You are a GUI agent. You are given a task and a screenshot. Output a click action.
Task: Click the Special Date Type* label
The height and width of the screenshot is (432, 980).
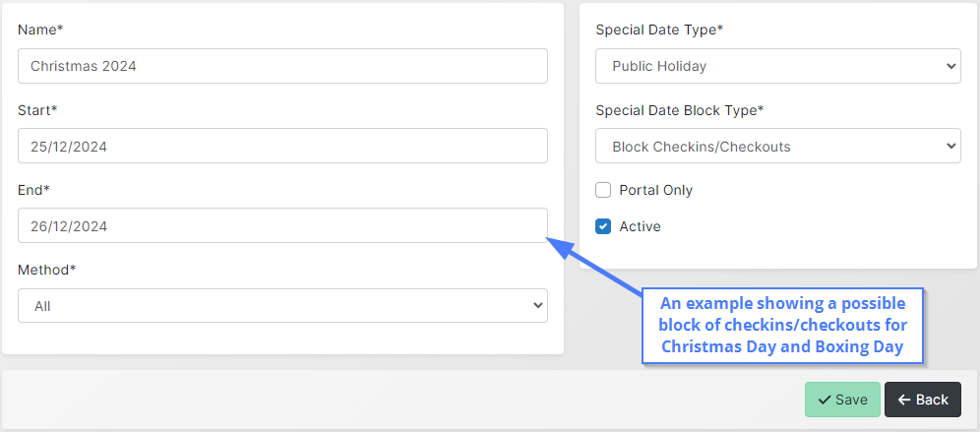tap(659, 31)
